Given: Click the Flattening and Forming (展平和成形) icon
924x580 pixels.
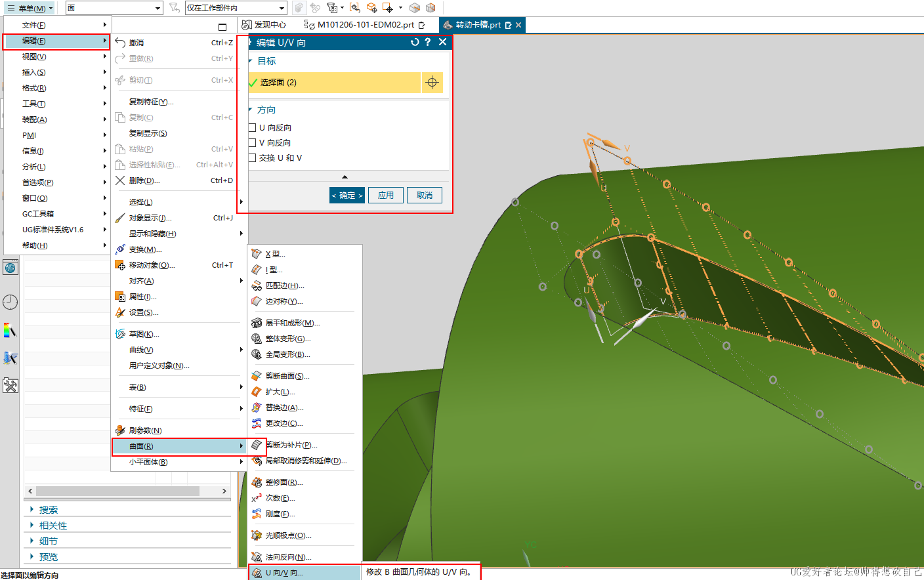Looking at the screenshot, I should pos(257,323).
